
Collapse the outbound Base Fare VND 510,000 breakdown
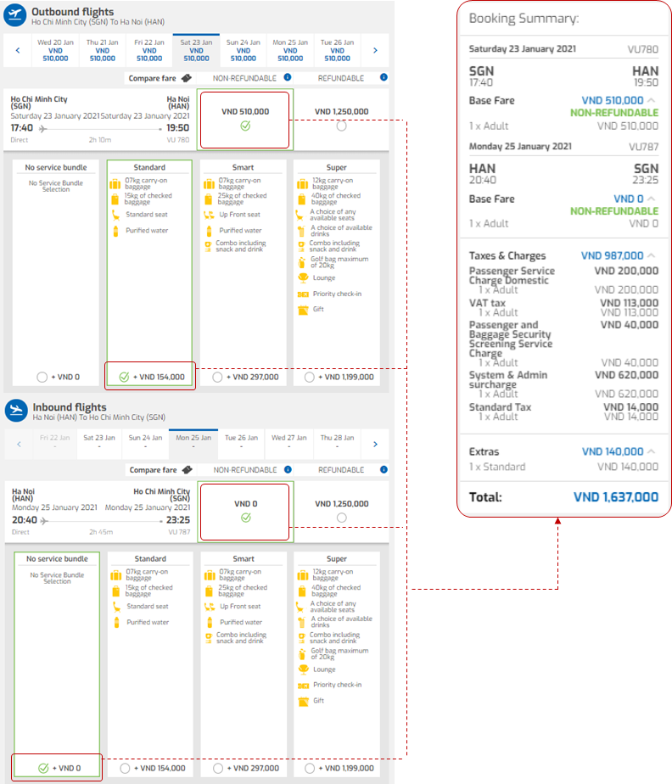click(x=652, y=100)
